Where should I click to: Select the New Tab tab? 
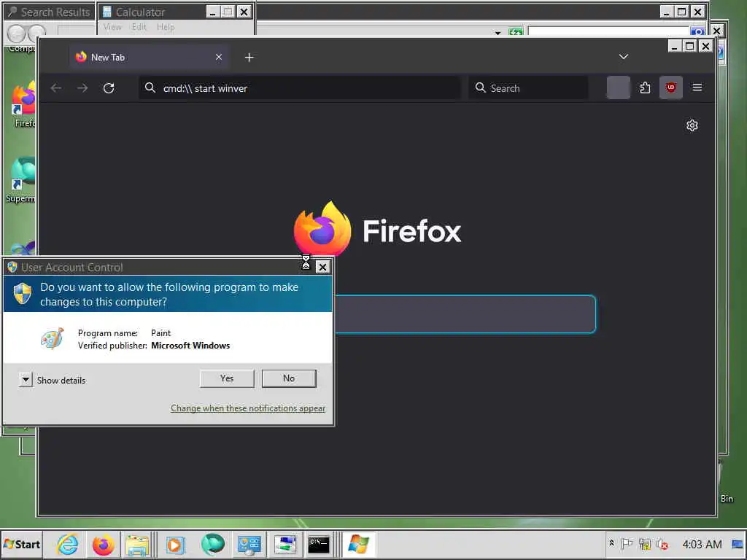[x=150, y=58]
